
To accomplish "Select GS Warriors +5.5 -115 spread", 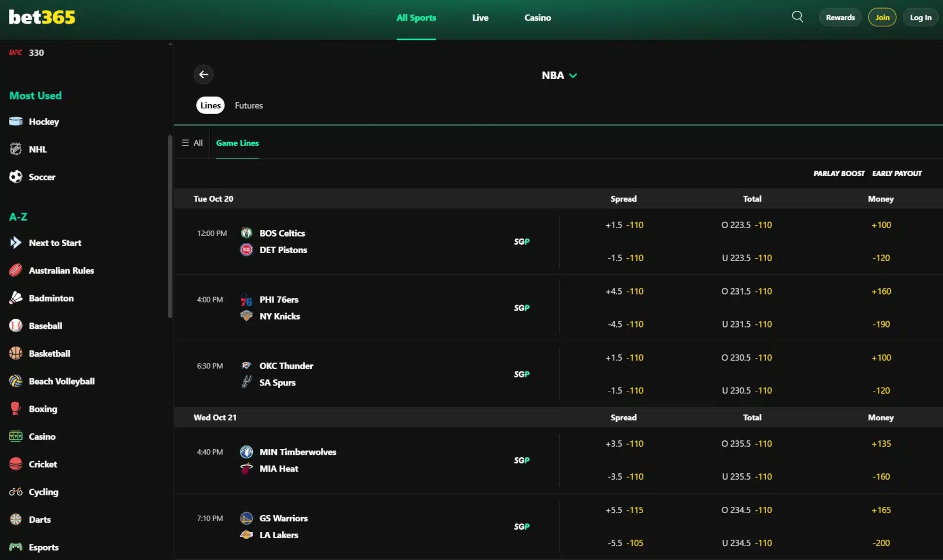I will (x=624, y=510).
